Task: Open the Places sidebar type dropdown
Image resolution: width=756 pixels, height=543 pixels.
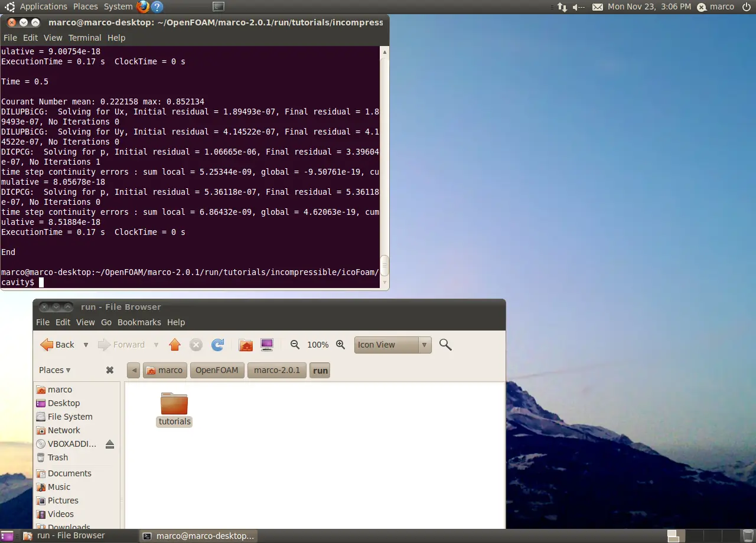Action: 54,370
